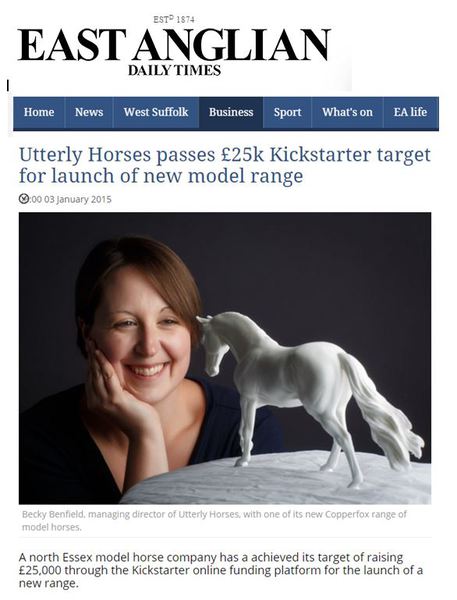This screenshot has height=600, width=457.
Task: Open the Business section tab
Action: point(231,112)
